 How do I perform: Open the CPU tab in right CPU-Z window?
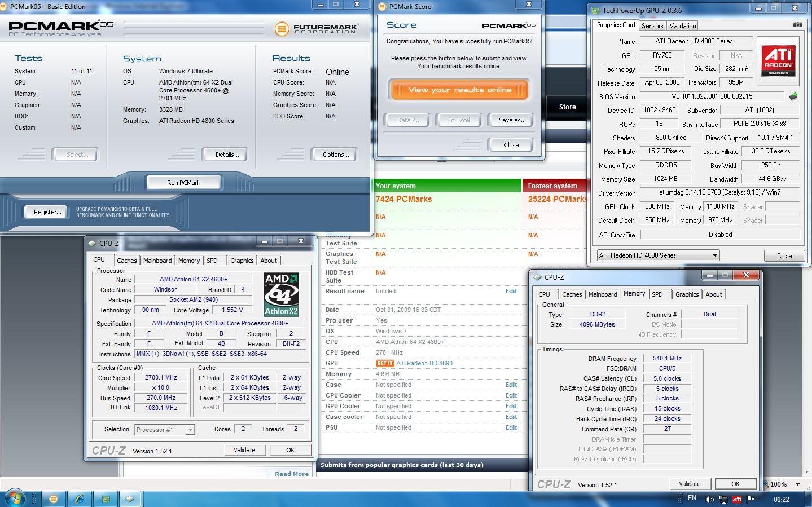[544, 294]
